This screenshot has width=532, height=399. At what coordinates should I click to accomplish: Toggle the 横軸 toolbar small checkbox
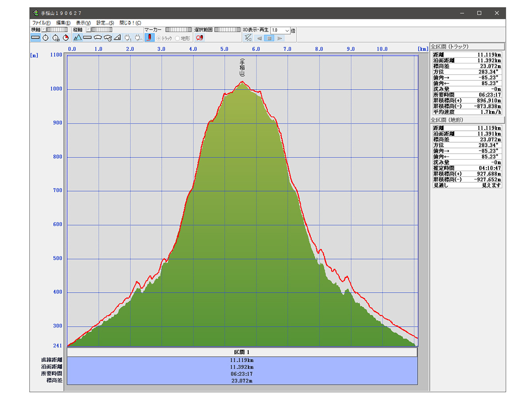coord(44,30)
